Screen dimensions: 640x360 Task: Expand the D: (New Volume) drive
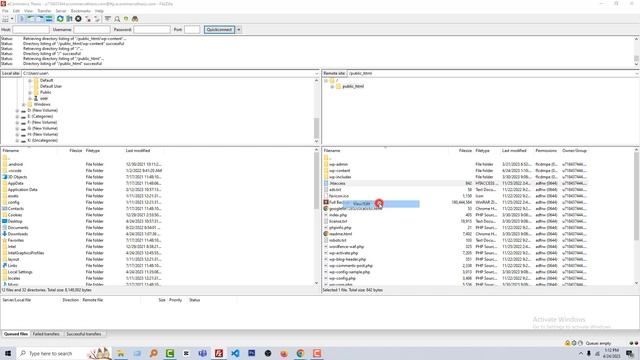coord(18,111)
